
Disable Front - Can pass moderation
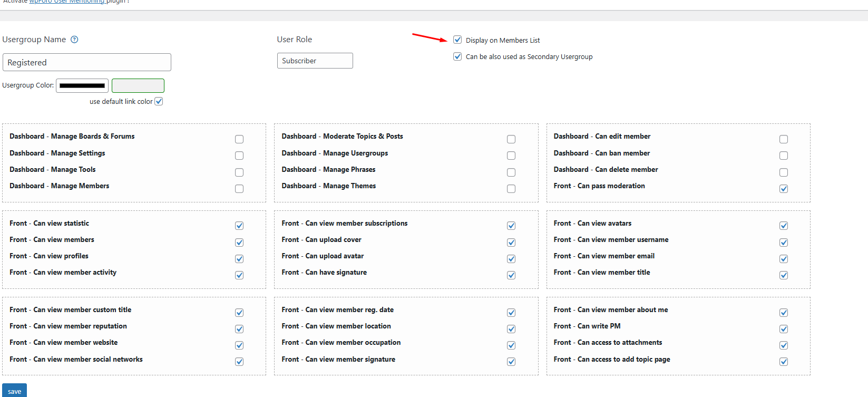point(784,189)
